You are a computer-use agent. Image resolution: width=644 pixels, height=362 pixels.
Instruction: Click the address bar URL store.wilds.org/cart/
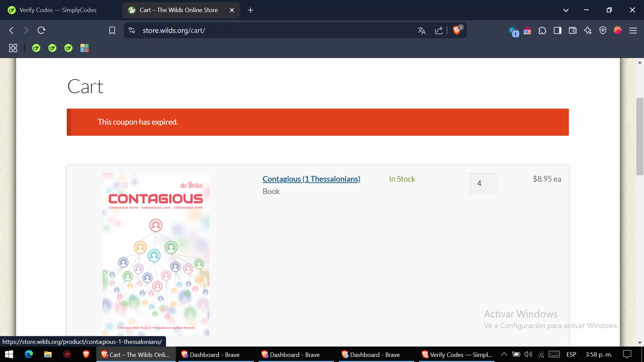click(x=174, y=30)
